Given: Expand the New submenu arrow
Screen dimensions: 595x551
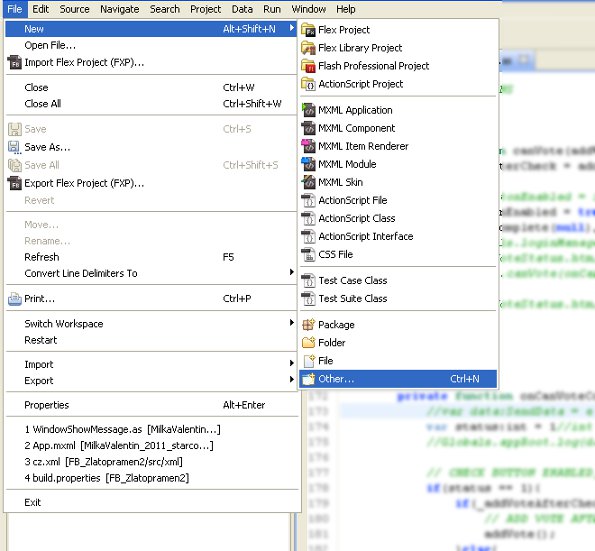Looking at the screenshot, I should point(291,28).
